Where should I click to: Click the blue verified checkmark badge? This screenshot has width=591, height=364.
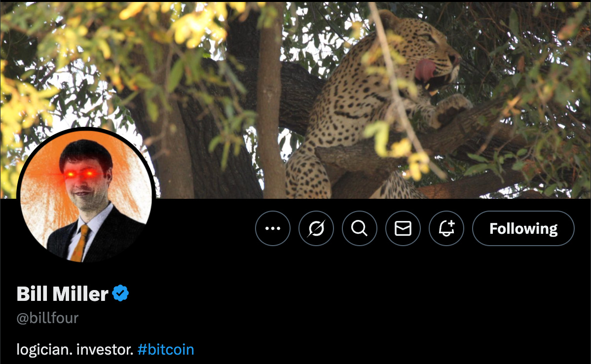click(120, 293)
